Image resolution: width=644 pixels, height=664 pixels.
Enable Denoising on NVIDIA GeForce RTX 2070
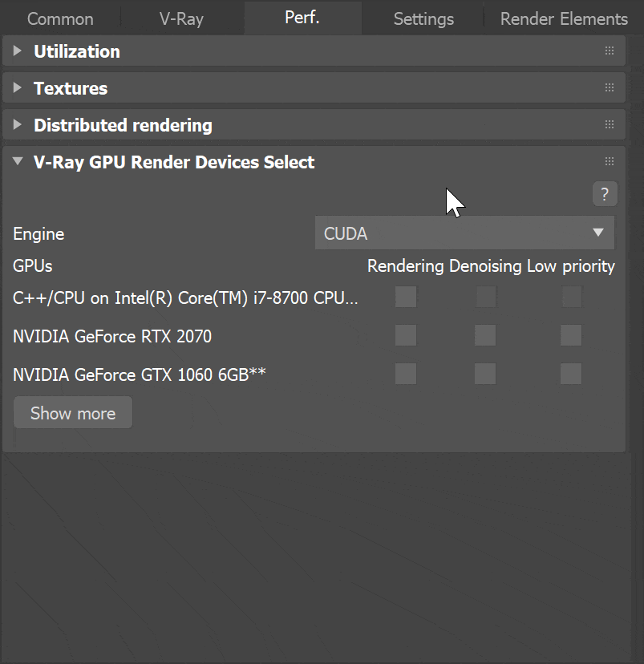pos(484,335)
